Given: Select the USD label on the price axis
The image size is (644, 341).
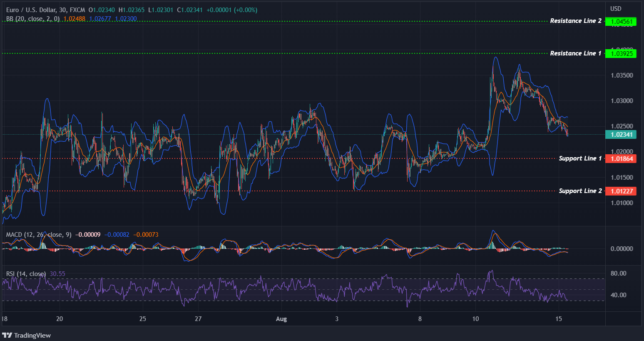Looking at the screenshot, I should 616,8.
